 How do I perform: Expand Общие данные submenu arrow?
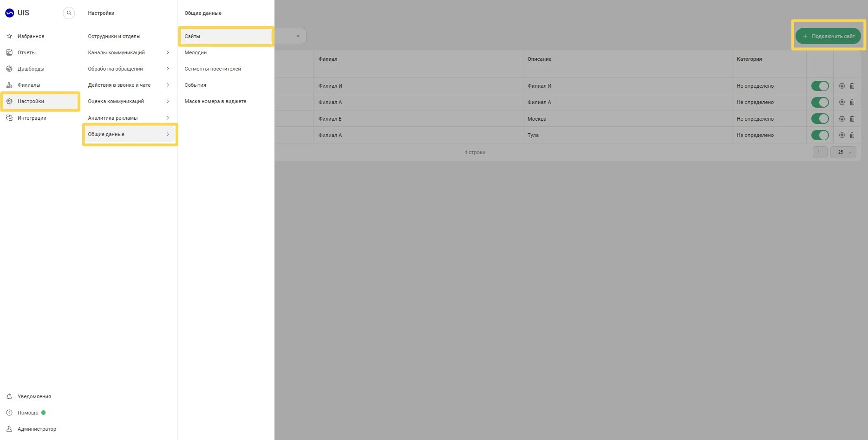[168, 134]
